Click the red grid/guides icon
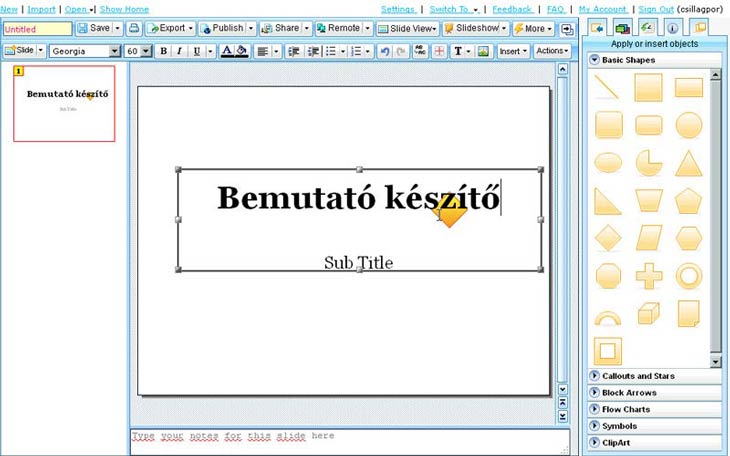 click(x=439, y=51)
